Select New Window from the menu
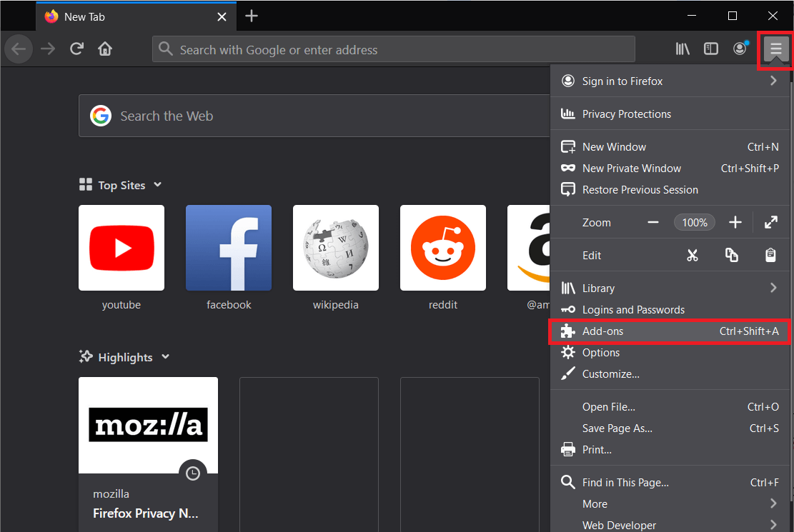The width and height of the screenshot is (794, 532). [x=670, y=147]
